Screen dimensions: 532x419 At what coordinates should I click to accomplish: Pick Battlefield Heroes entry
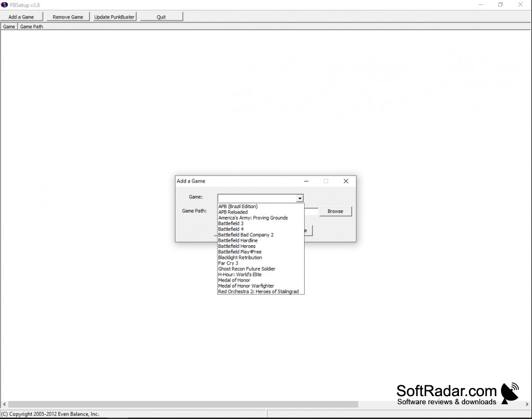coord(261,246)
